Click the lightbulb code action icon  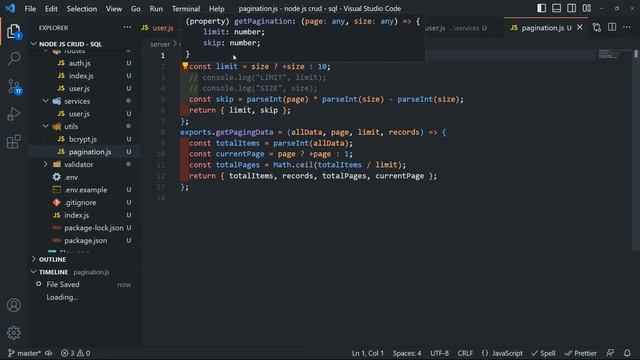(185, 65)
